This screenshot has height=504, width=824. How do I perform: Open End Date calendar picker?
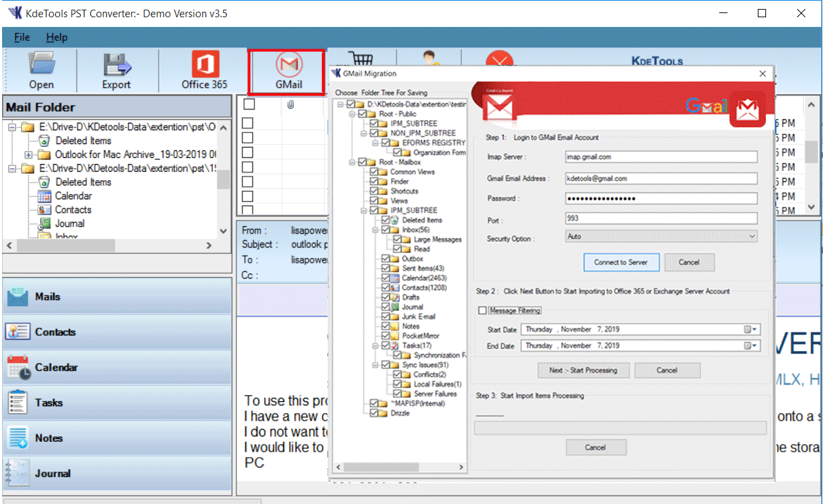click(x=750, y=346)
